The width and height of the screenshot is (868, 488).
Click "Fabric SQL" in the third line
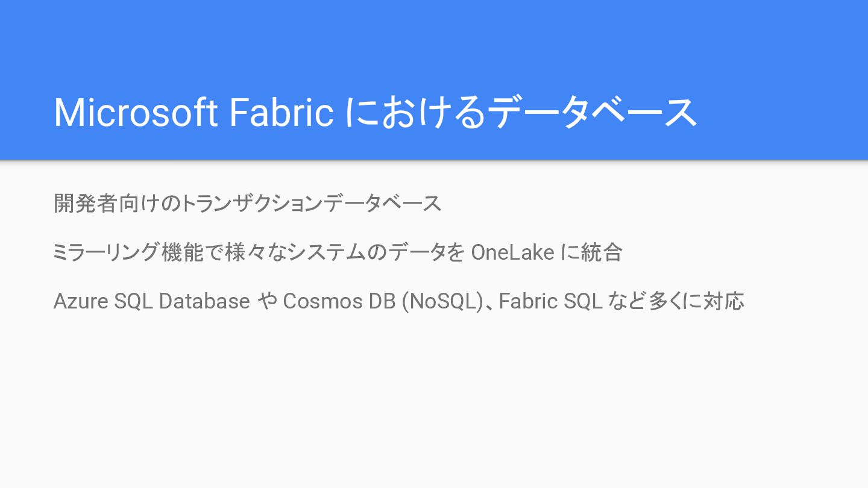click(x=550, y=301)
